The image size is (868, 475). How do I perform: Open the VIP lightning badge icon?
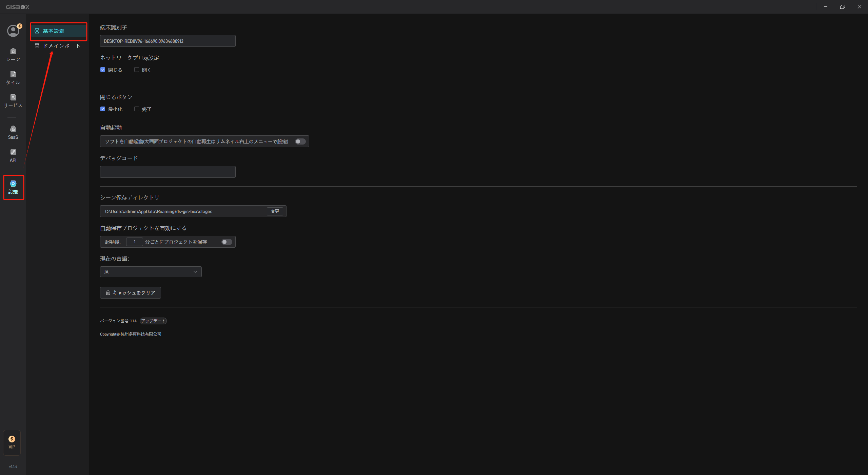pos(12,442)
